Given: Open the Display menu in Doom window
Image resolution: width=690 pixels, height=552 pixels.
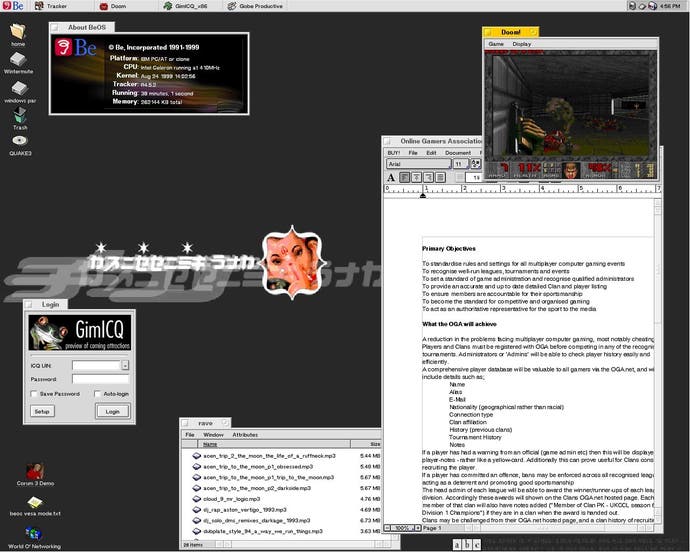Looking at the screenshot, I should pos(521,44).
